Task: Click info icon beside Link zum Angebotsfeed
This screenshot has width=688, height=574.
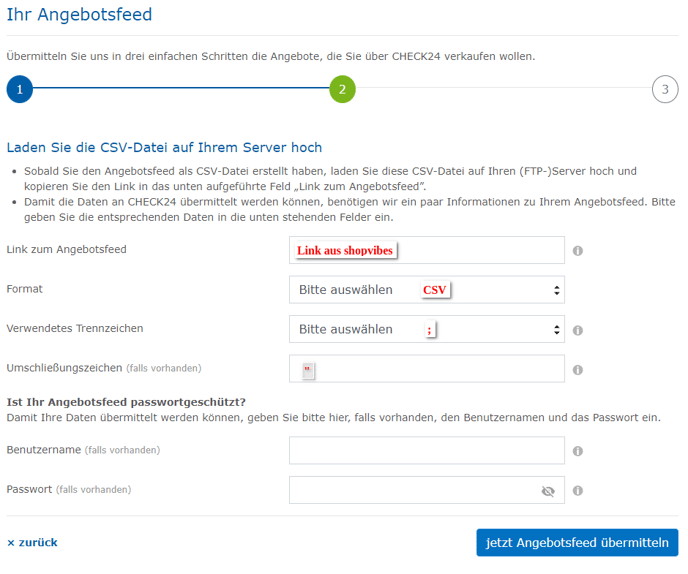Action: 578,250
